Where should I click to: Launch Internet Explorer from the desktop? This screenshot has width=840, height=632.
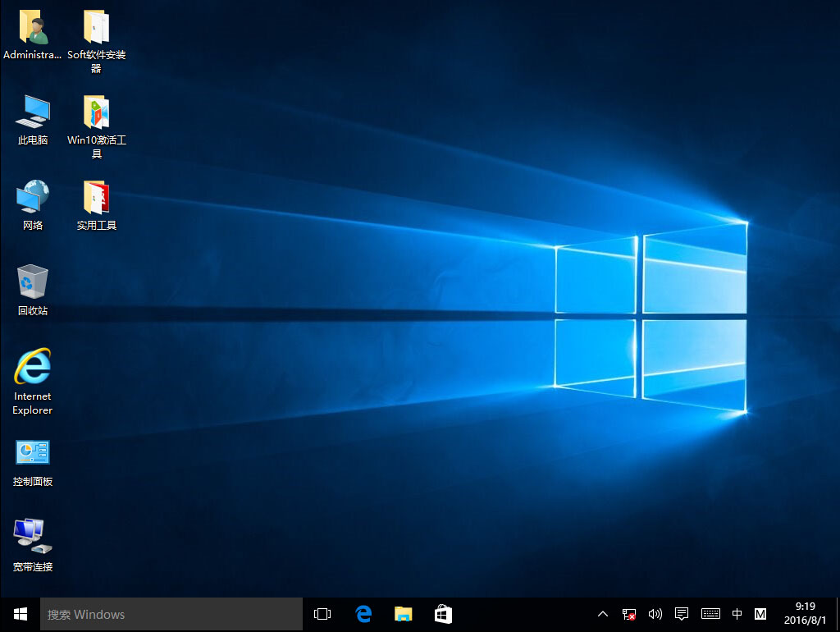(32, 367)
